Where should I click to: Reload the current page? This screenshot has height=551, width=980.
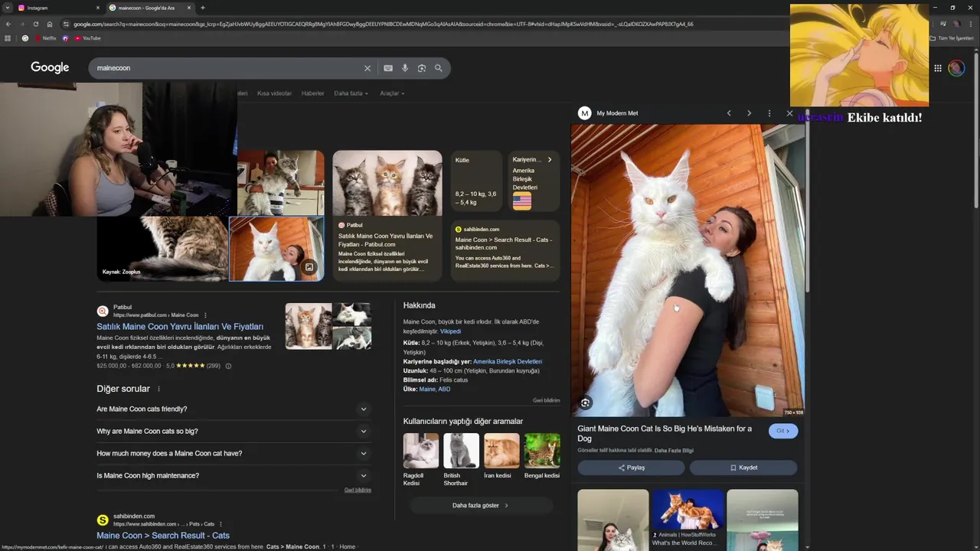click(36, 24)
